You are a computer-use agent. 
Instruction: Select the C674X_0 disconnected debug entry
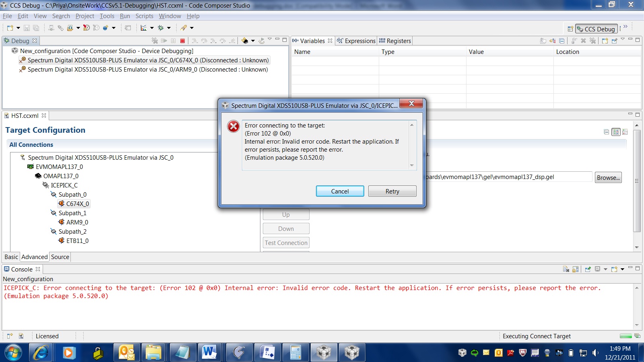tap(144, 60)
